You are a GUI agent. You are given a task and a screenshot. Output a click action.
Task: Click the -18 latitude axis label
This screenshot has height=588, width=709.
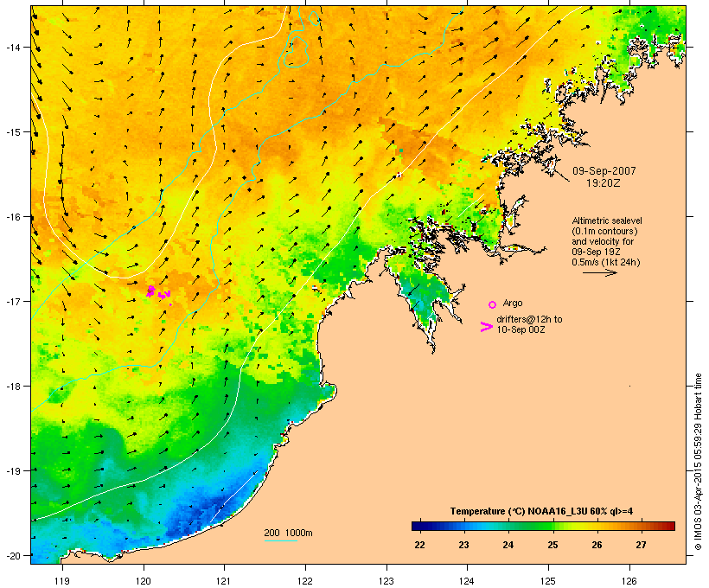pos(12,386)
